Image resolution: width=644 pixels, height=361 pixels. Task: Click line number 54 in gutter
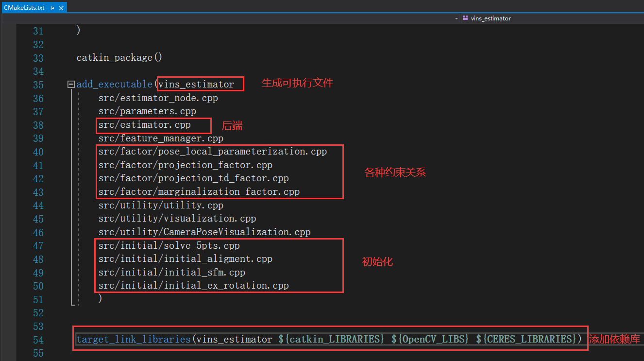click(x=38, y=340)
